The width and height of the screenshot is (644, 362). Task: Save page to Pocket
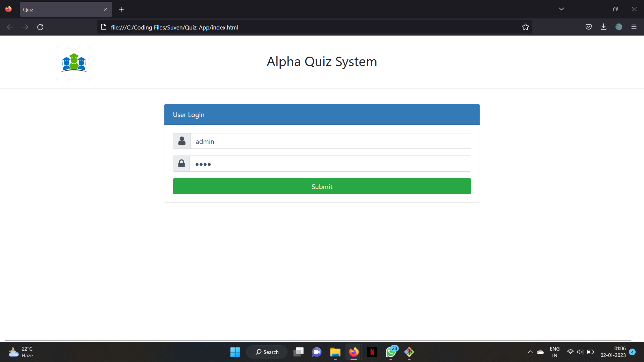tap(589, 27)
